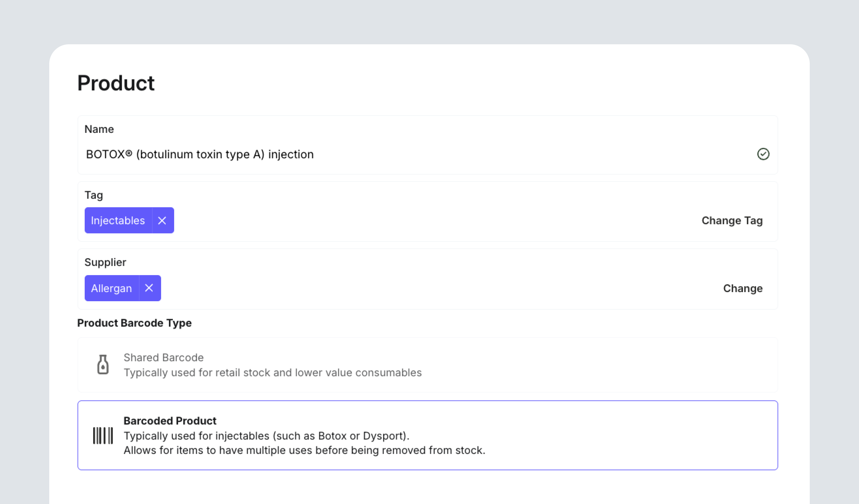Screen dimensions: 859x504
Task: Click the bottle icon for Shared Barcode
Action: tap(103, 365)
